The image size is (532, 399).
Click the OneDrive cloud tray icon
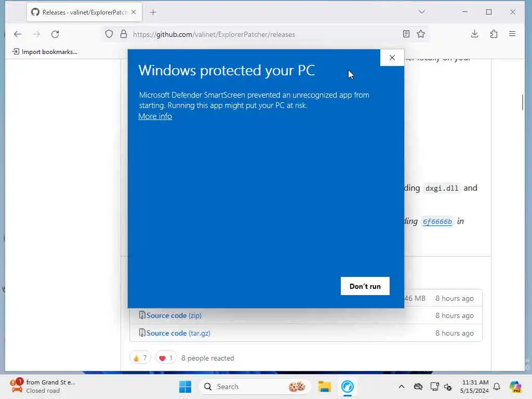click(x=418, y=387)
